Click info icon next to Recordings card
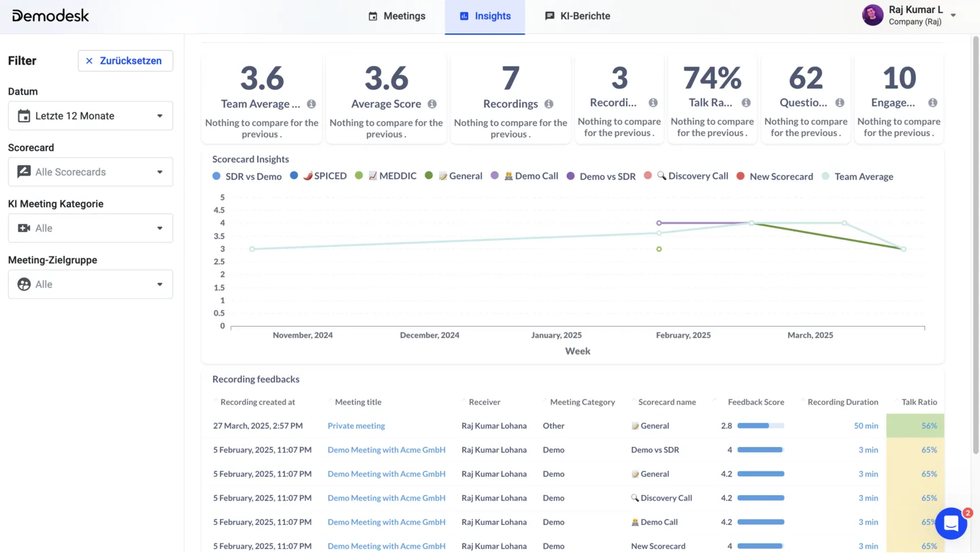Image resolution: width=980 pixels, height=553 pixels. click(x=549, y=104)
